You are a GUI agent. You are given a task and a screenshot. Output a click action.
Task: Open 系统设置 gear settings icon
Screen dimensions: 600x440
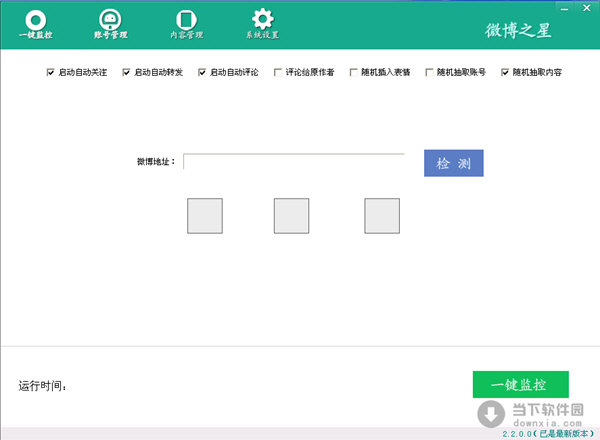click(x=262, y=24)
